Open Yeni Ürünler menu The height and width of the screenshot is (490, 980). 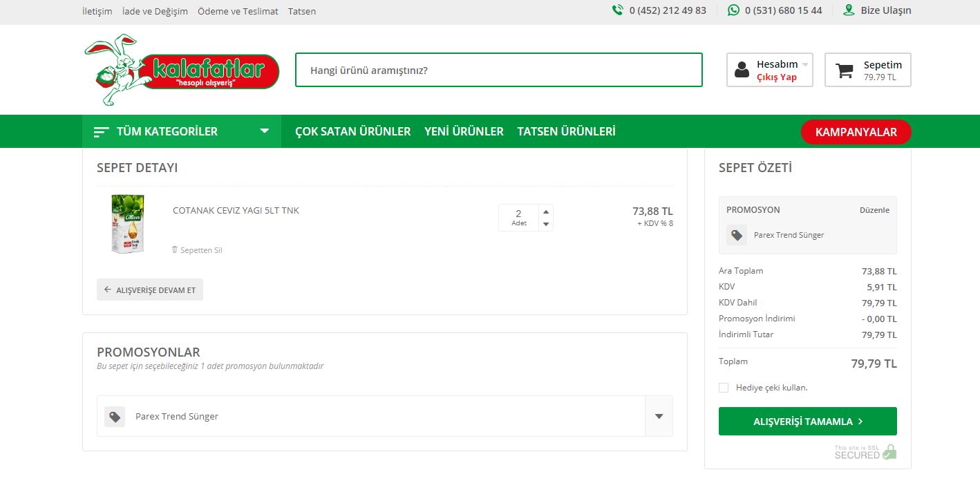464,131
